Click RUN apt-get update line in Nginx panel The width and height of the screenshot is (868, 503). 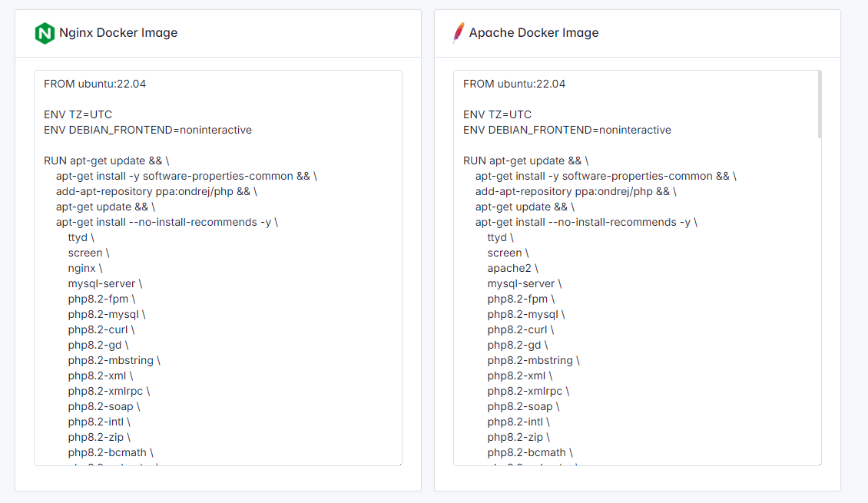[x=106, y=161]
